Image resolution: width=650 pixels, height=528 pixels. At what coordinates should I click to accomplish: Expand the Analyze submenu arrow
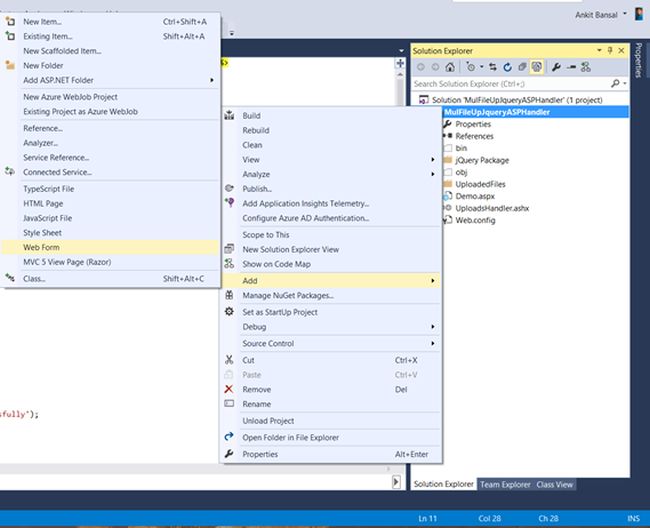point(433,174)
